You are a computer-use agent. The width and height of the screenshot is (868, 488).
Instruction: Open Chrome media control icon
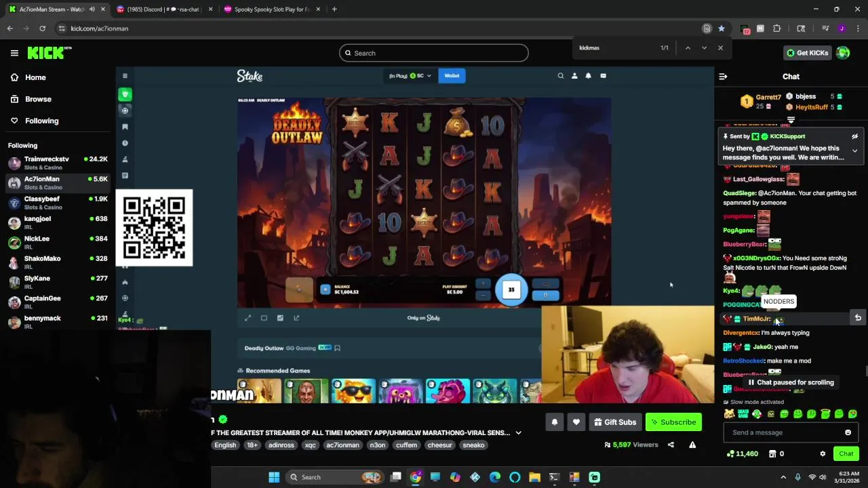[825, 28]
